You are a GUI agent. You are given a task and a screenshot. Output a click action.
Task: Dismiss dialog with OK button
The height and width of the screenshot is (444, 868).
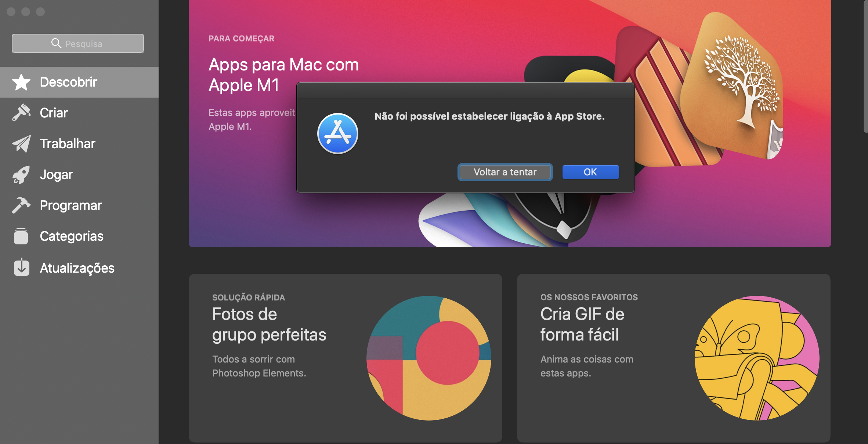590,172
